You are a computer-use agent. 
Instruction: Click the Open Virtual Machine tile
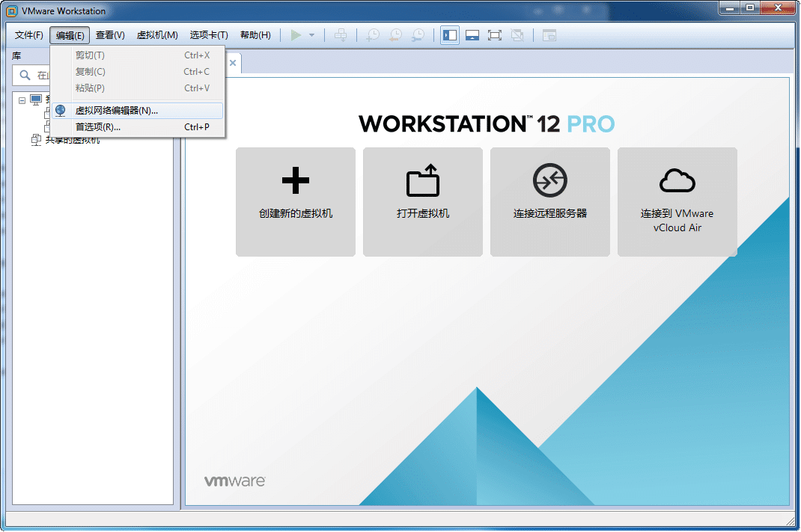click(423, 201)
